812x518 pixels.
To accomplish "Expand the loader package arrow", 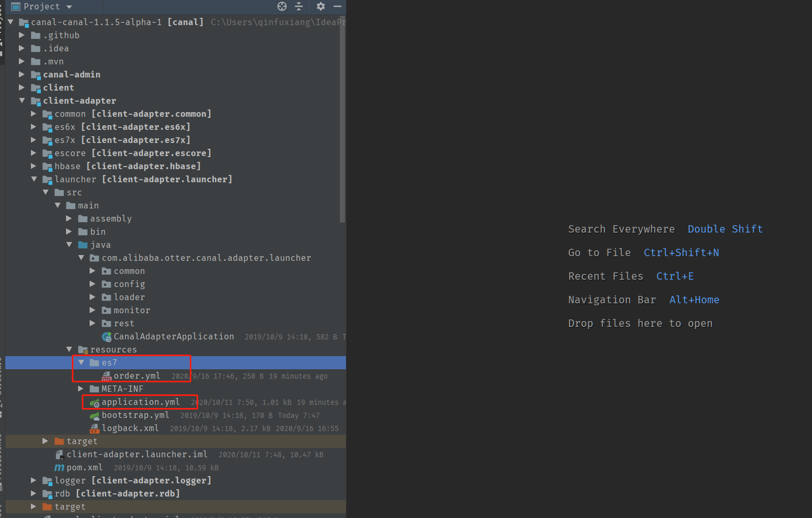I will click(92, 297).
